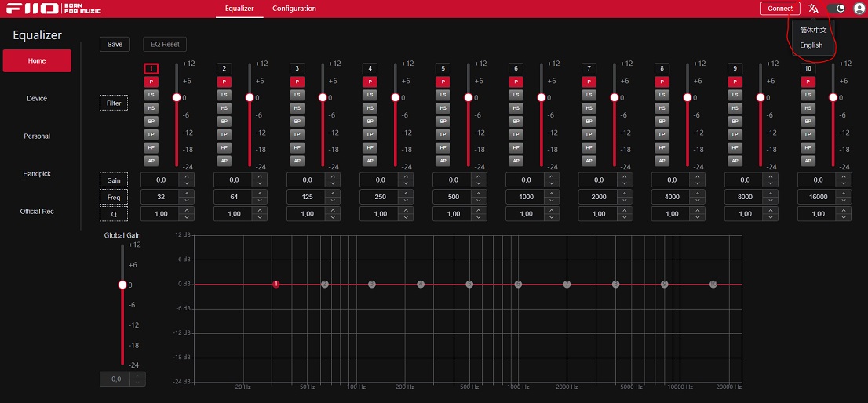Set band 4 filter to AP
Screen dimensions: 868x403
point(370,161)
